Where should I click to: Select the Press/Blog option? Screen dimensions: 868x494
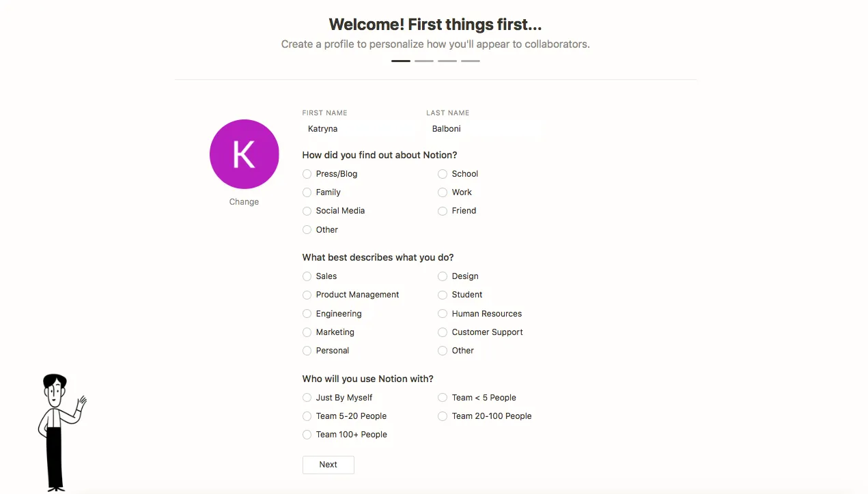(x=307, y=173)
